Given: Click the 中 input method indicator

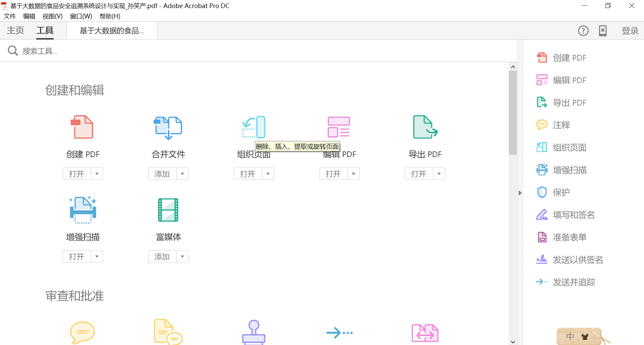Looking at the screenshot, I should pos(570,337).
